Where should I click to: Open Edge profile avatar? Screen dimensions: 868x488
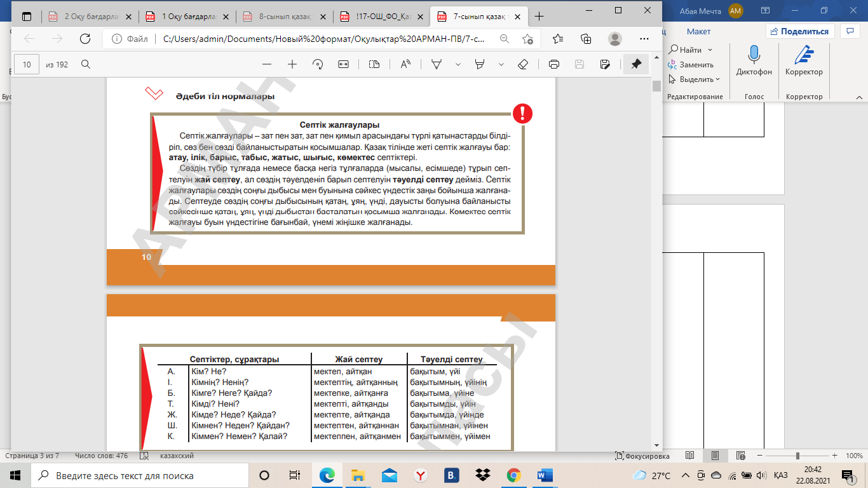[614, 39]
